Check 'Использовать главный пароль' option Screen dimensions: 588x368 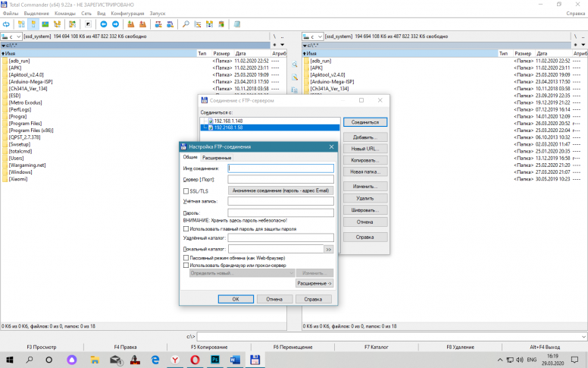(x=186, y=228)
